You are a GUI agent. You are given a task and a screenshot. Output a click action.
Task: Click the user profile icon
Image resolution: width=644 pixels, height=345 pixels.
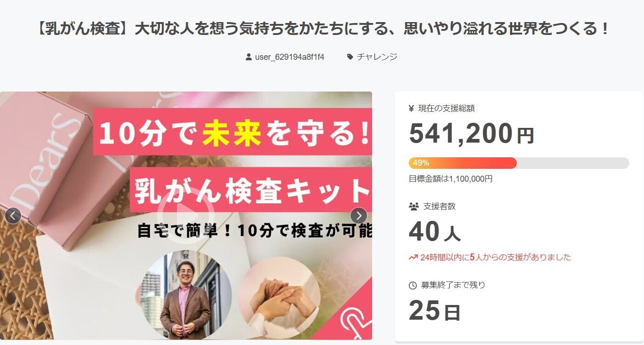249,57
